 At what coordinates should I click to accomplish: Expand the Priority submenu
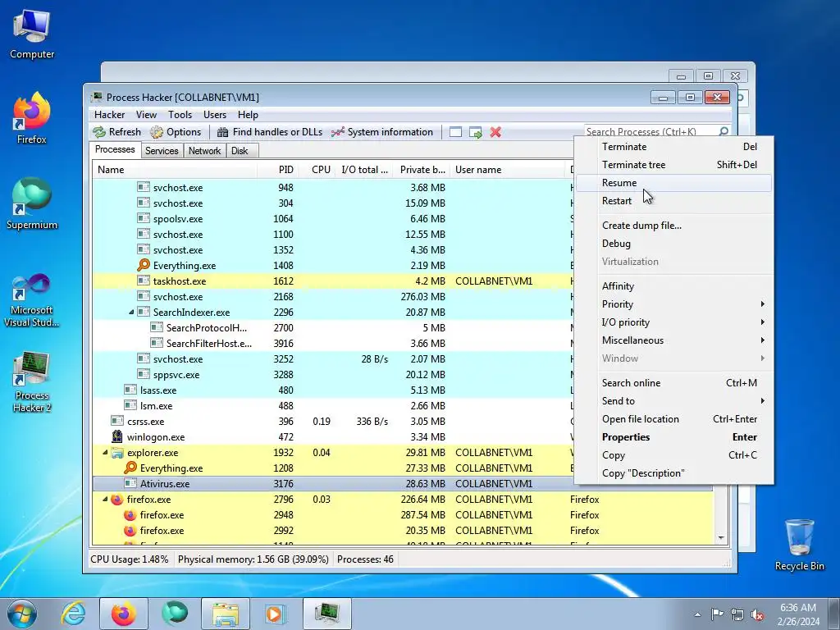674,304
